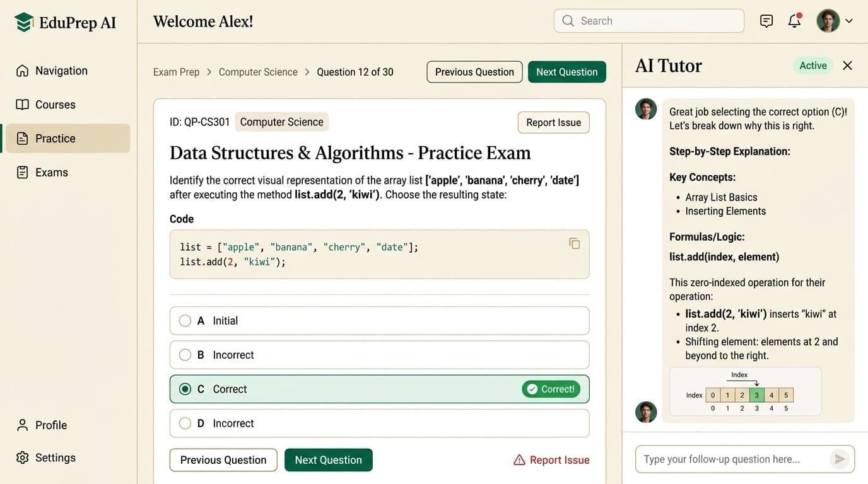Click the user profile avatar in header
The image size is (868, 484).
tap(828, 21)
